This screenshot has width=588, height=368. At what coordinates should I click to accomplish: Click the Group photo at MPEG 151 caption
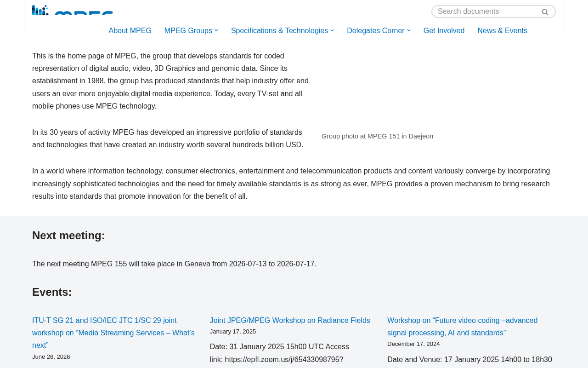pyautogui.click(x=377, y=136)
